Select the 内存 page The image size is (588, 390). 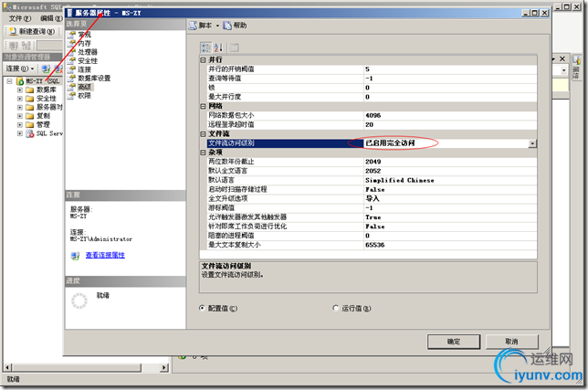(84, 43)
